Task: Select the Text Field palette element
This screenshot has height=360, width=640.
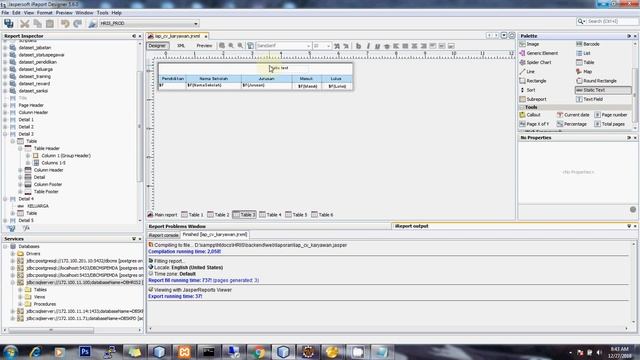Action: pos(589,99)
